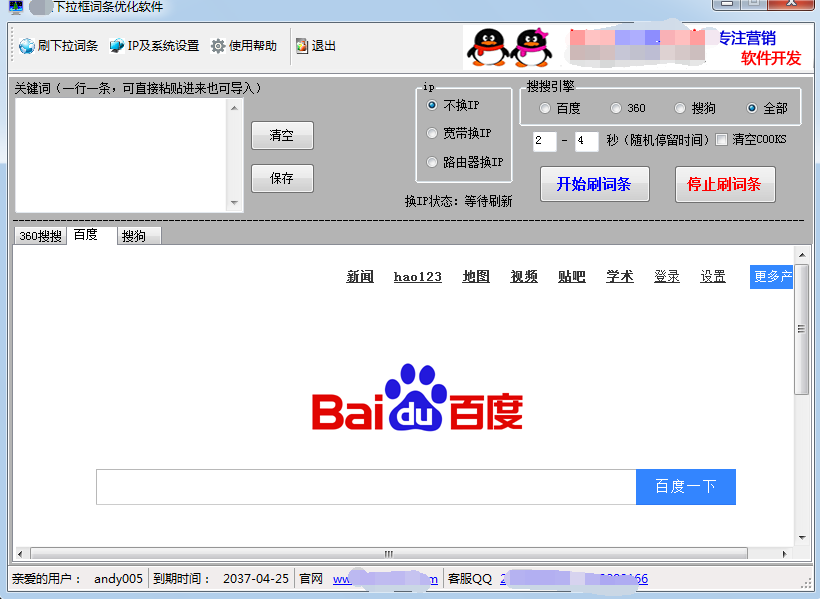The width and height of the screenshot is (820, 599).
Task: Toggle the 清空COOKS checkbox
Action: tap(721, 140)
